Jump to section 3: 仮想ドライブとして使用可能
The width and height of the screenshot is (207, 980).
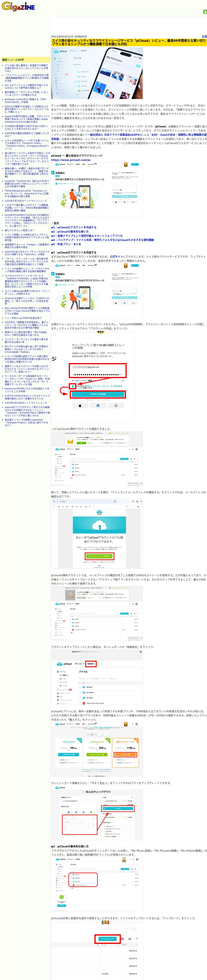point(87,236)
